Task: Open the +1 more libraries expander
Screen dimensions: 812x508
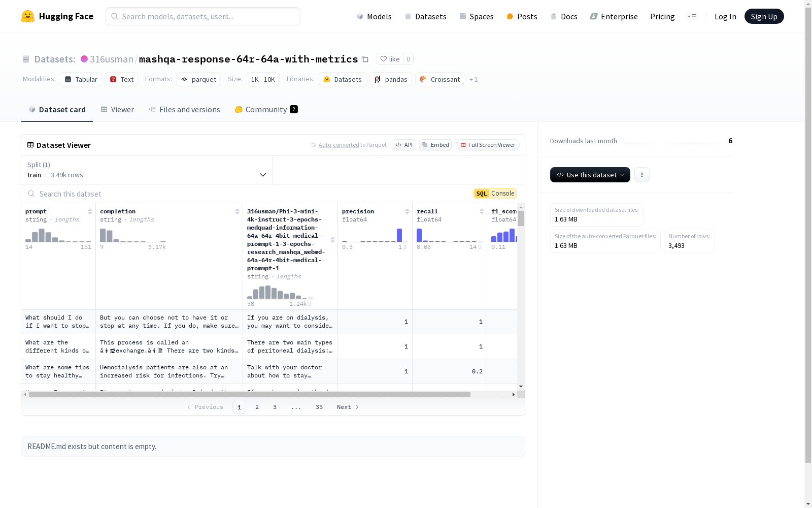Action: click(473, 79)
